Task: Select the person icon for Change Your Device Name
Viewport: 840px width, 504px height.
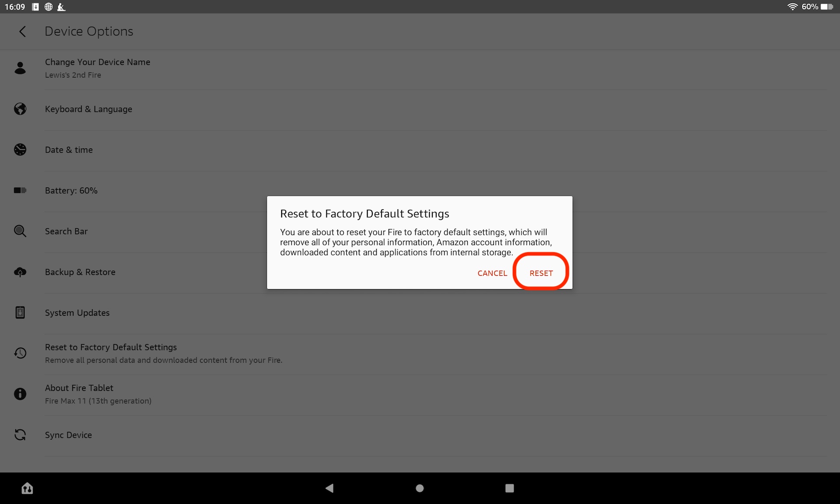Action: [20, 68]
